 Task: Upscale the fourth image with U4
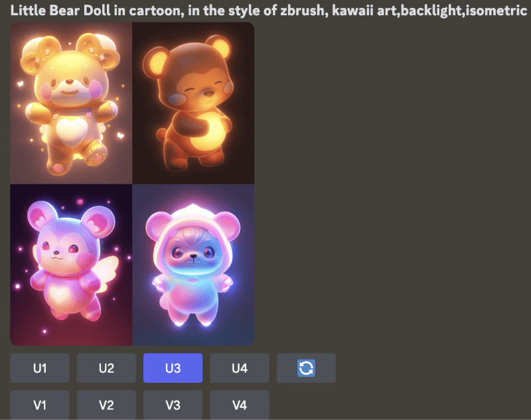coord(240,368)
